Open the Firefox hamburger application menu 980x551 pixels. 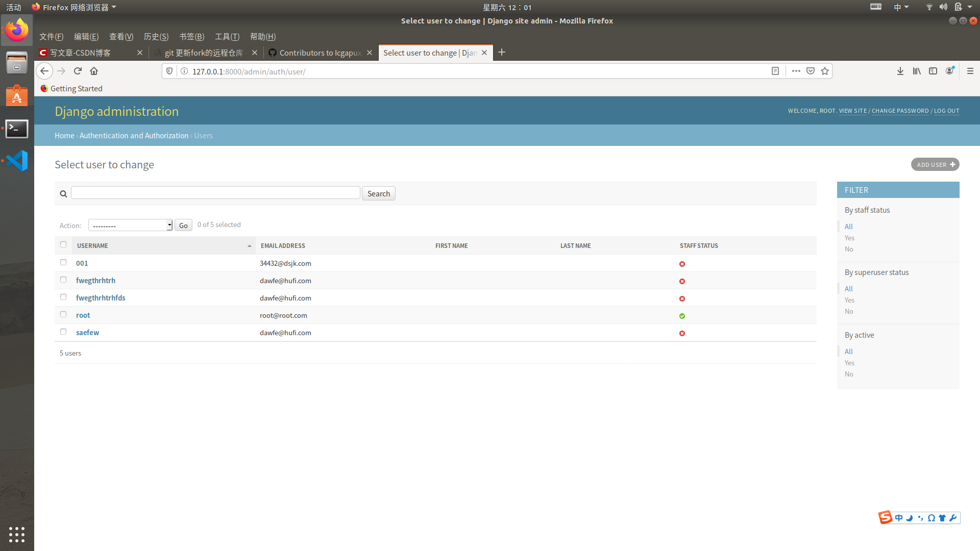tap(970, 71)
